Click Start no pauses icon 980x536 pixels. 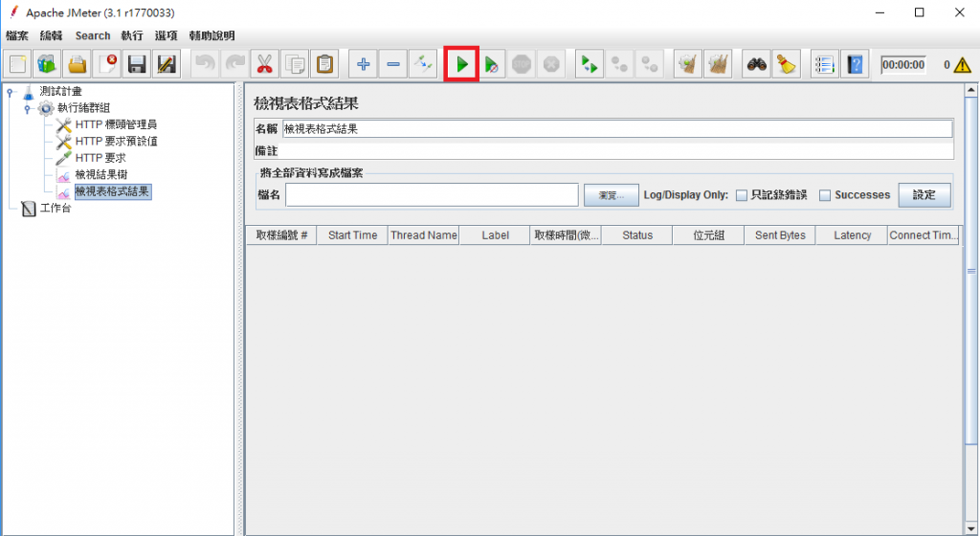click(x=491, y=64)
